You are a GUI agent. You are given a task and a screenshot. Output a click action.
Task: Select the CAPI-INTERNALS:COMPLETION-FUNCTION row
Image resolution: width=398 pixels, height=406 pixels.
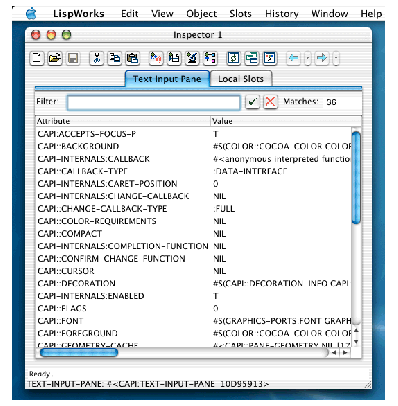(x=194, y=246)
